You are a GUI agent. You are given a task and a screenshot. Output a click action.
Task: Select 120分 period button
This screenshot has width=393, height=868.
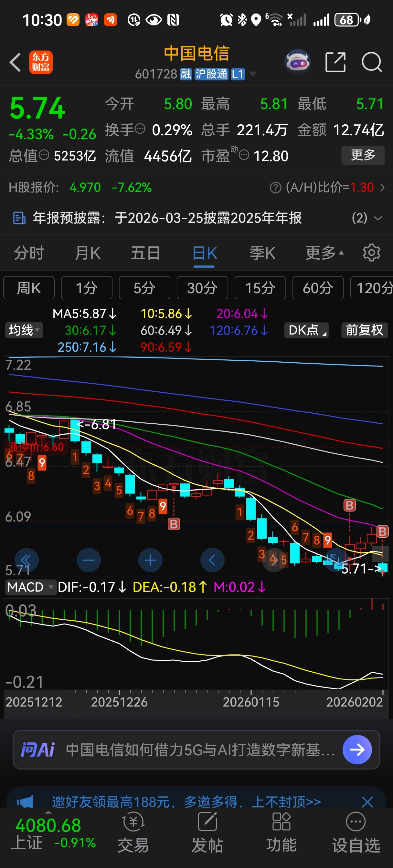point(372,288)
